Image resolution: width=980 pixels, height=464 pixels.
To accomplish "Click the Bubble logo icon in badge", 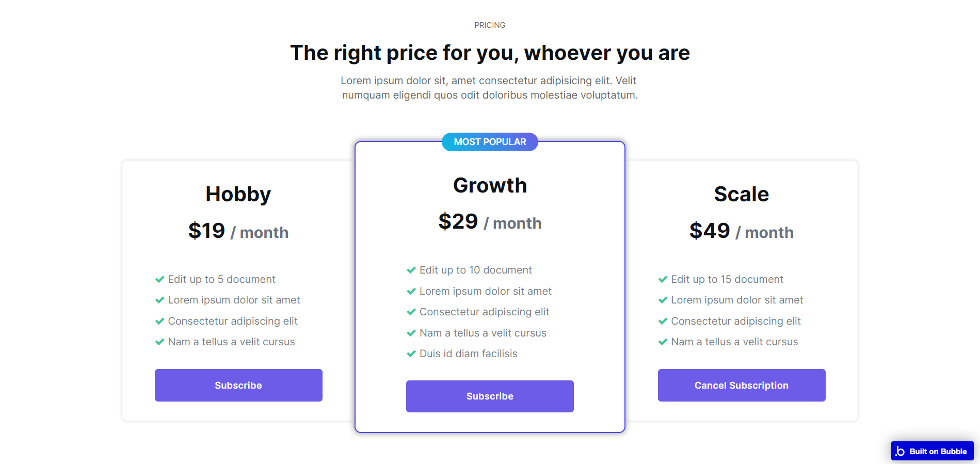I will point(900,451).
